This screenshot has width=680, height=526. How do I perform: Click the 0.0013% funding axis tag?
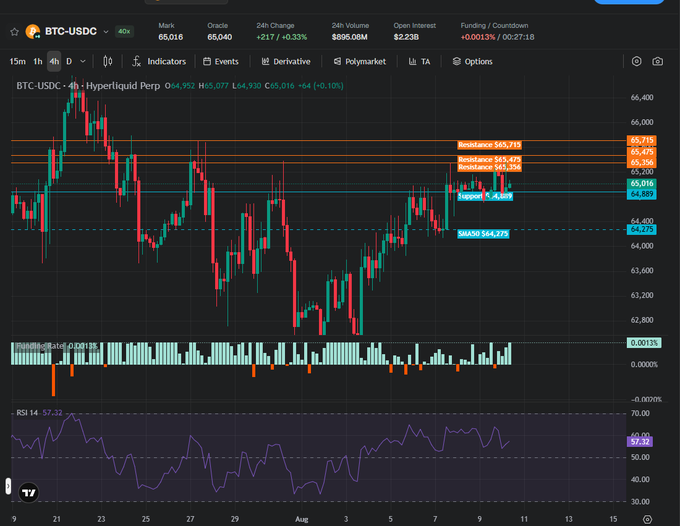pyautogui.click(x=644, y=343)
